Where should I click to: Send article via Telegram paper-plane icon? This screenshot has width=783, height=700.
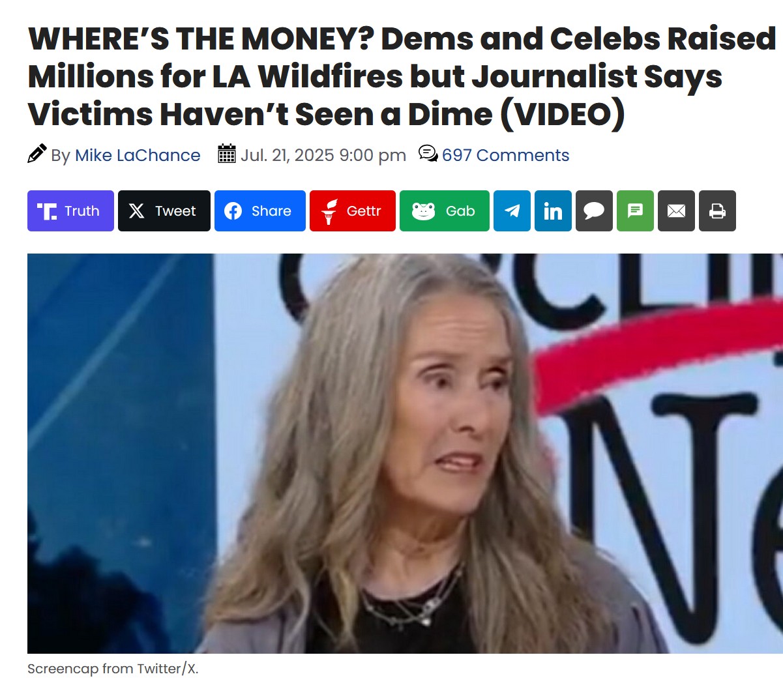[512, 211]
